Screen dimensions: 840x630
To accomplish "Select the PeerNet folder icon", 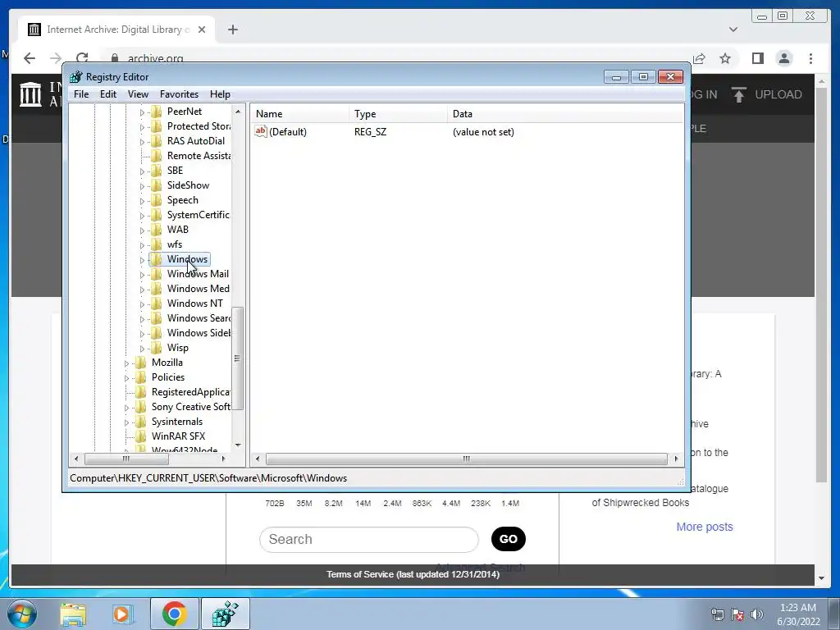I will 157,112.
